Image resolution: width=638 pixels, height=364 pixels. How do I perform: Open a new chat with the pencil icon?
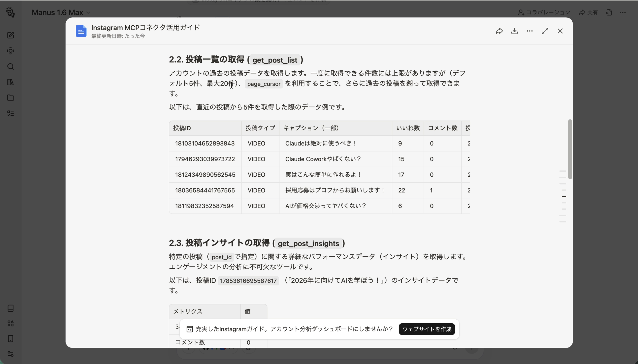tap(10, 35)
